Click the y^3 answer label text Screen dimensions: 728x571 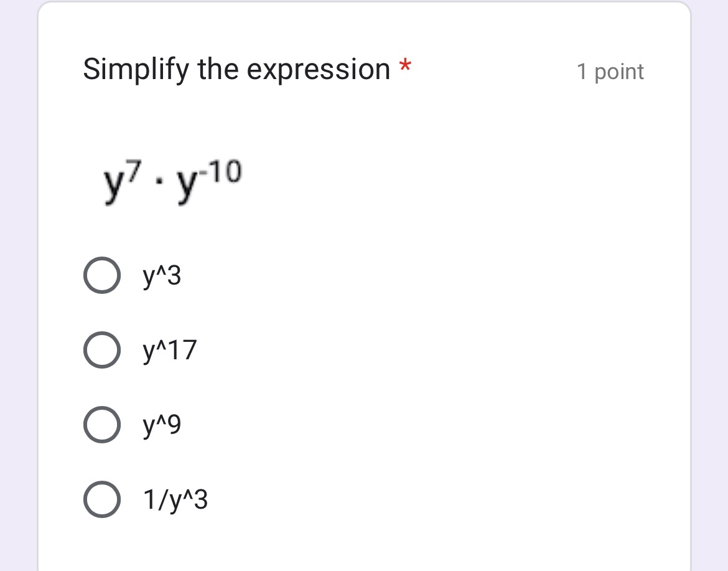coord(162,276)
